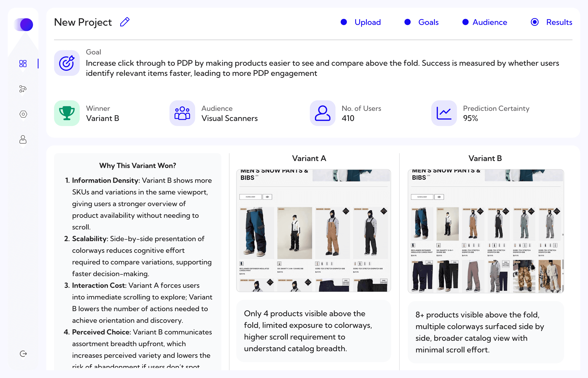Go to the Upload step
588x378 pixels.
coord(367,22)
